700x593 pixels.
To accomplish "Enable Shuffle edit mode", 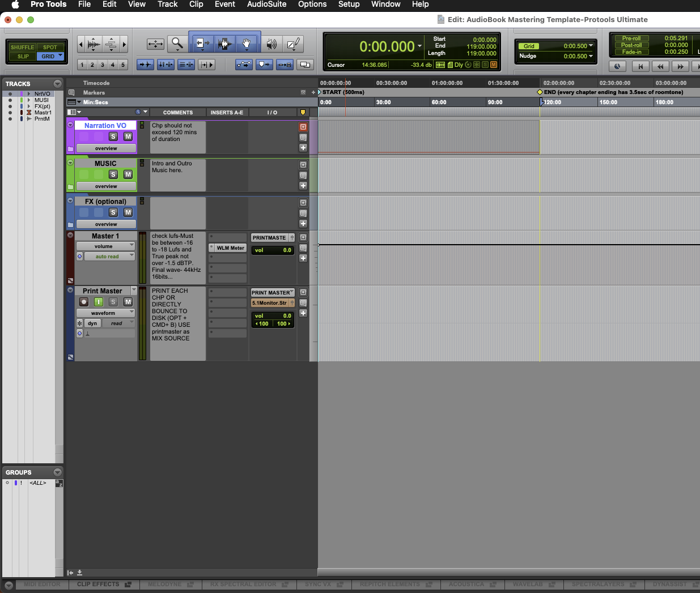I will tap(23, 47).
